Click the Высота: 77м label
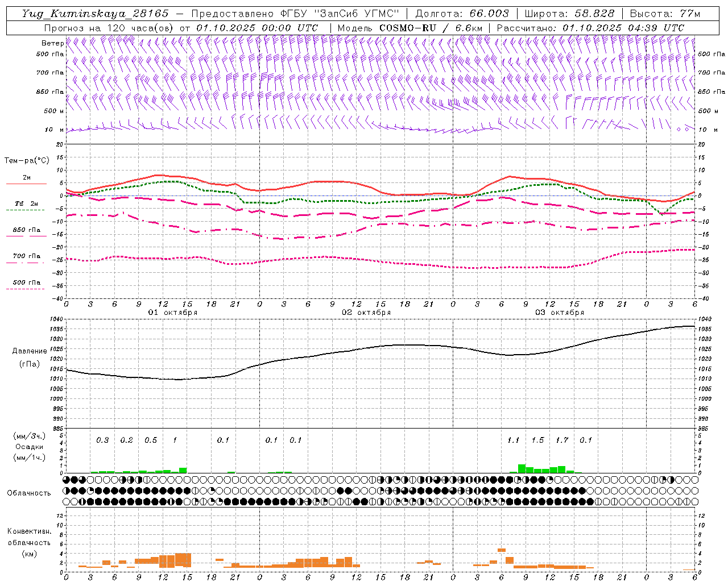 pos(665,14)
